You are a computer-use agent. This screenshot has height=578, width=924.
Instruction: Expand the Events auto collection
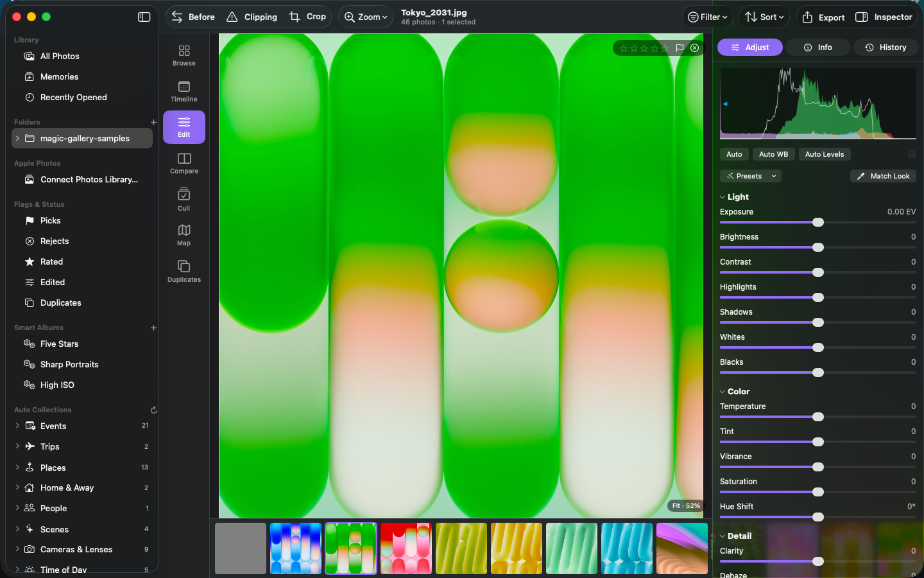pyautogui.click(x=17, y=426)
